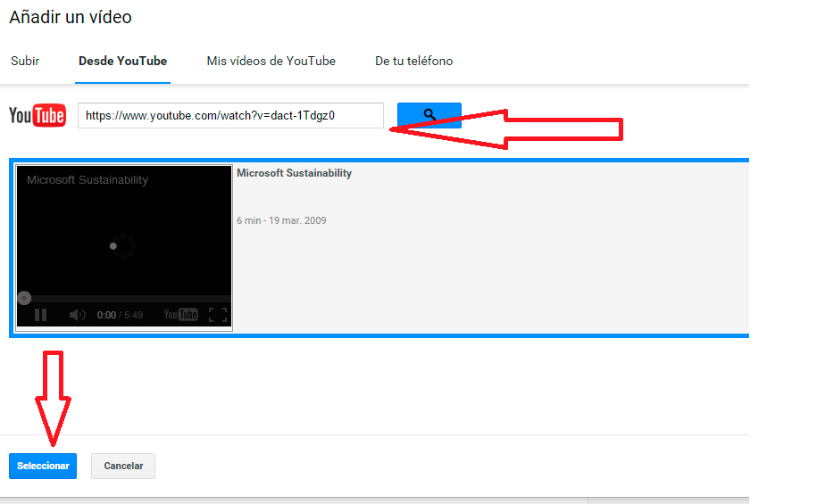Click the Microsoft Sustainability result title
This screenshot has width=817, height=504.
(294, 173)
